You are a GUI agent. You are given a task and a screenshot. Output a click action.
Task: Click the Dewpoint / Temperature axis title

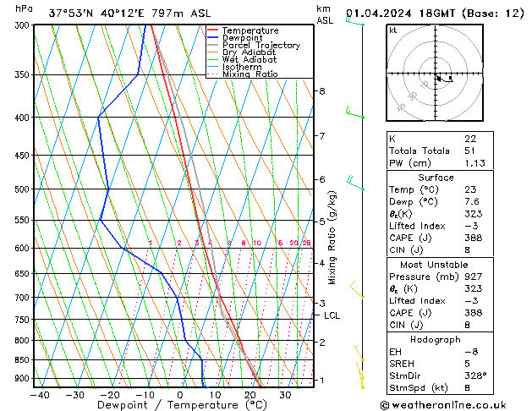tap(182, 405)
